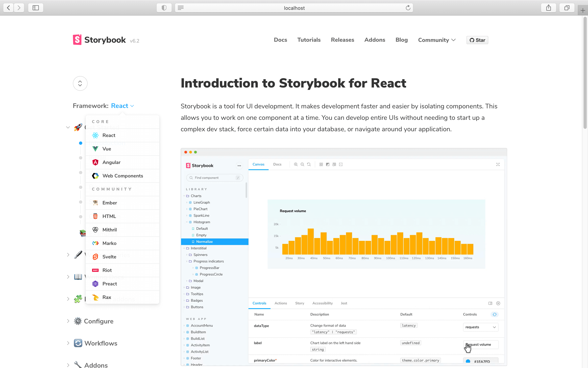588x368 pixels.
Task: Select Web Components framework option
Action: (x=122, y=176)
